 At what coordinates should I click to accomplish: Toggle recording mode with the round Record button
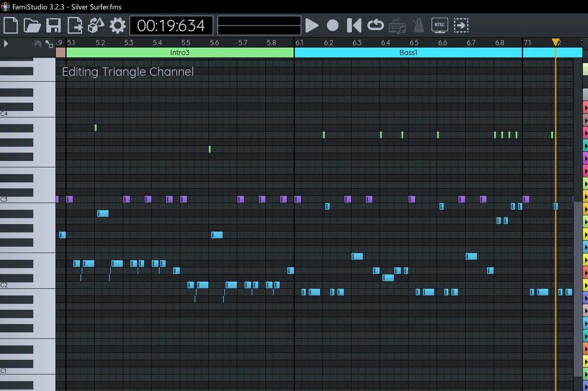point(333,25)
